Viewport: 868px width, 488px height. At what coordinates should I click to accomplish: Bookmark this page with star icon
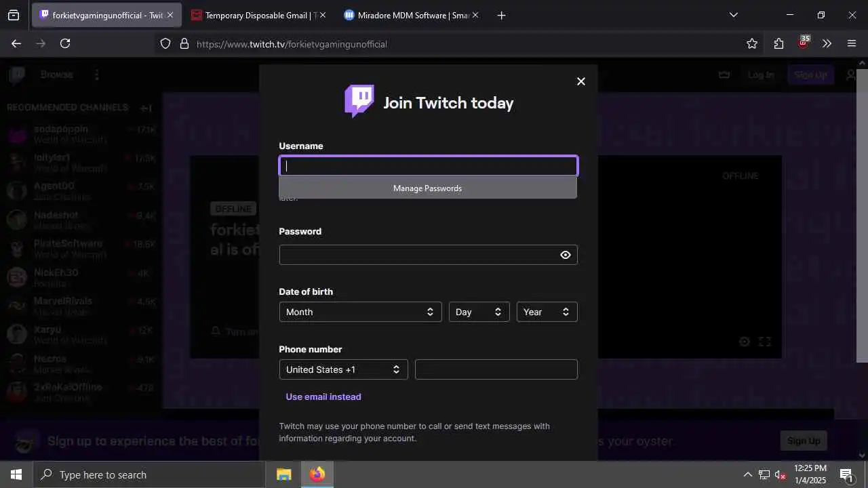pyautogui.click(x=751, y=43)
